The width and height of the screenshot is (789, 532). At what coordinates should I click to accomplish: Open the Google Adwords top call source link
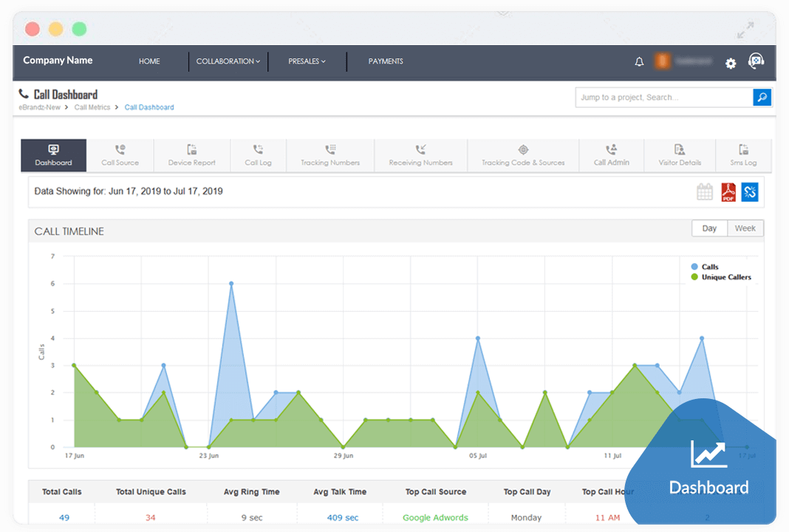[x=435, y=517]
